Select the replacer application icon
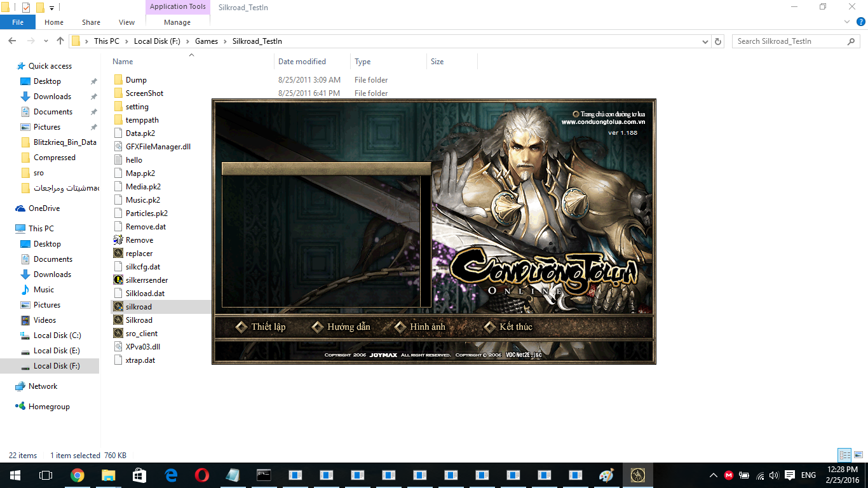868x488 pixels. coord(118,254)
